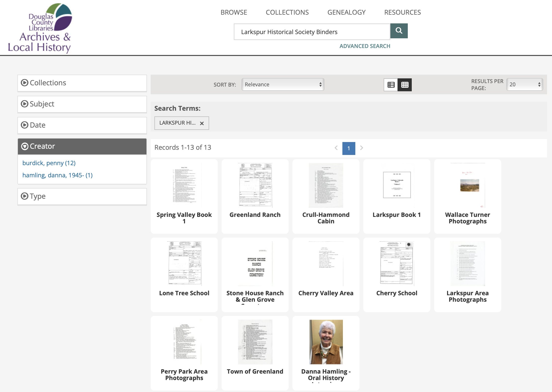Open the Results Per Page dropdown

[x=525, y=85]
